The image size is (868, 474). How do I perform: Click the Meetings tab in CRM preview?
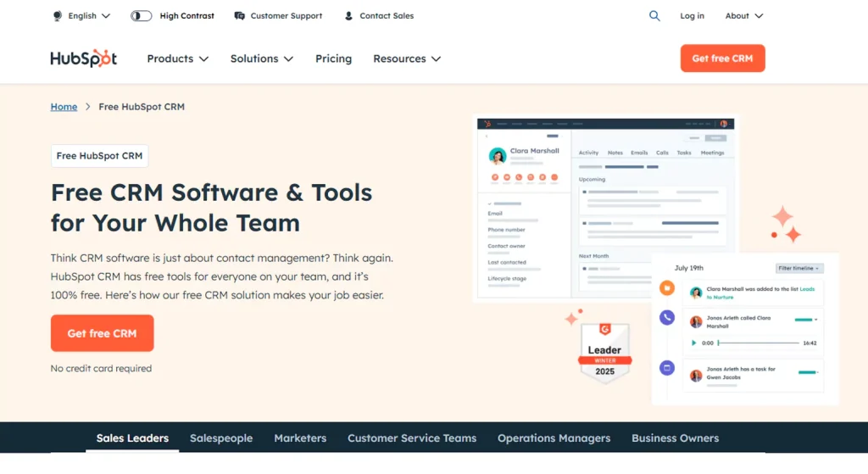coord(712,153)
